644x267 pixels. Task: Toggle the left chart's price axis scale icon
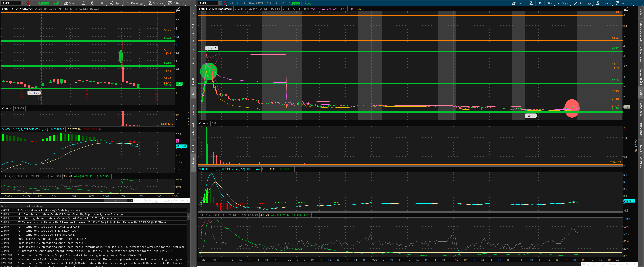(178, 9)
